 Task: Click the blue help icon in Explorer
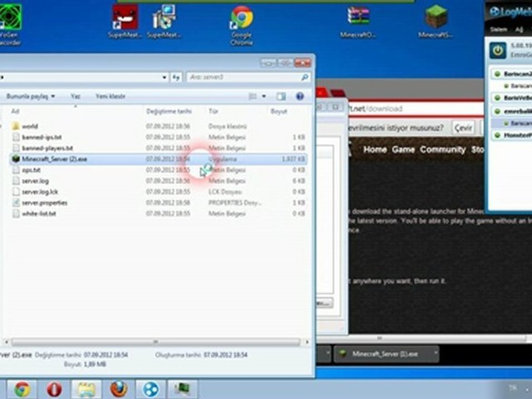[x=300, y=96]
